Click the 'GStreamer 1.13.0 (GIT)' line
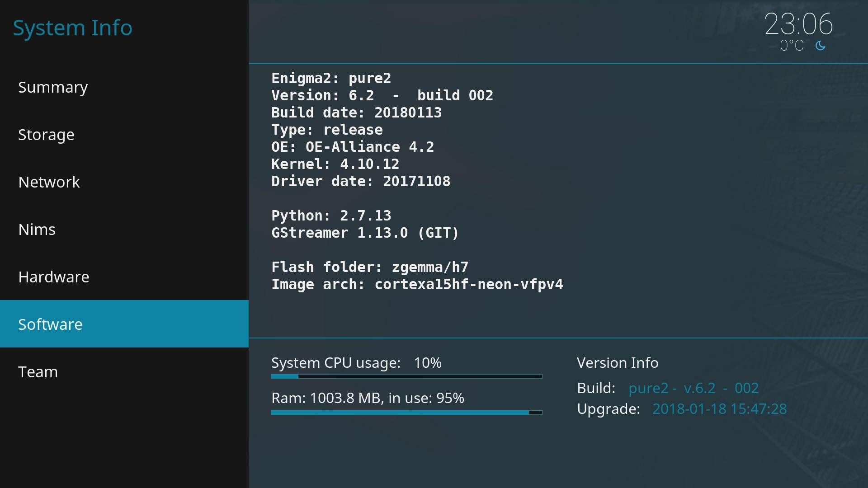The image size is (868, 488). [x=365, y=233]
